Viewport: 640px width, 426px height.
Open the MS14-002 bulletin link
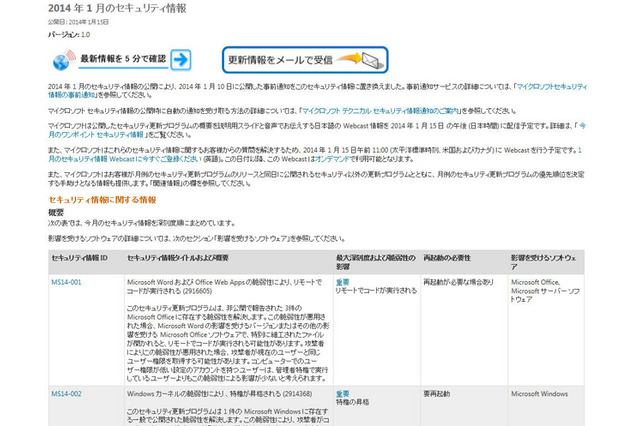[x=66, y=394]
